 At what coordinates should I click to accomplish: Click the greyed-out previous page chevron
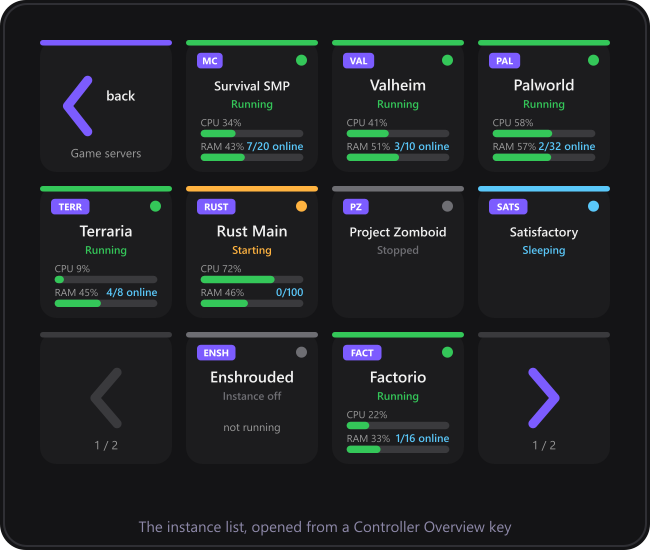[106, 398]
